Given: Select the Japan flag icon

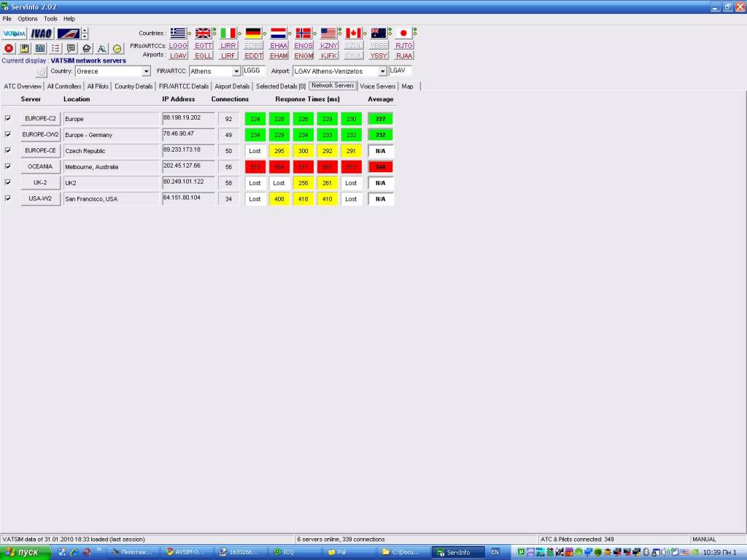Looking at the screenshot, I should click(403, 33).
